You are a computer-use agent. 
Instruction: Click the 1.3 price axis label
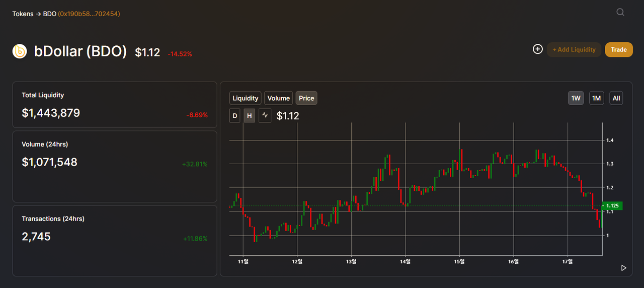click(609, 164)
